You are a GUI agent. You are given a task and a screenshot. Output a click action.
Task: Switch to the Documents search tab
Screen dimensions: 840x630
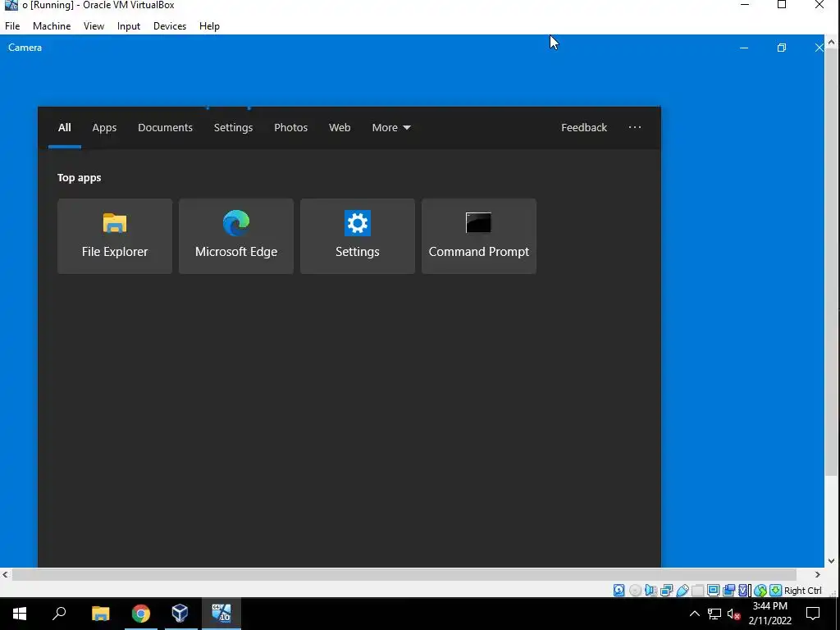[x=165, y=127]
